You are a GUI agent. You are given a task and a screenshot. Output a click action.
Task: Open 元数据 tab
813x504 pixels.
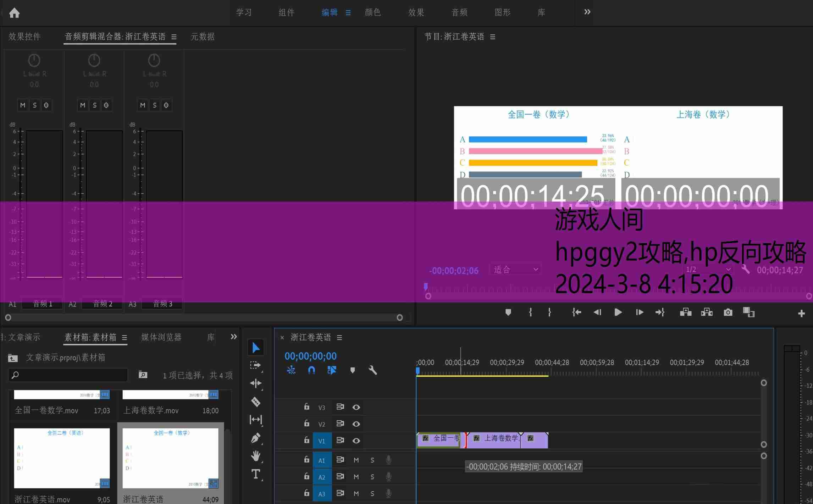[x=203, y=37]
